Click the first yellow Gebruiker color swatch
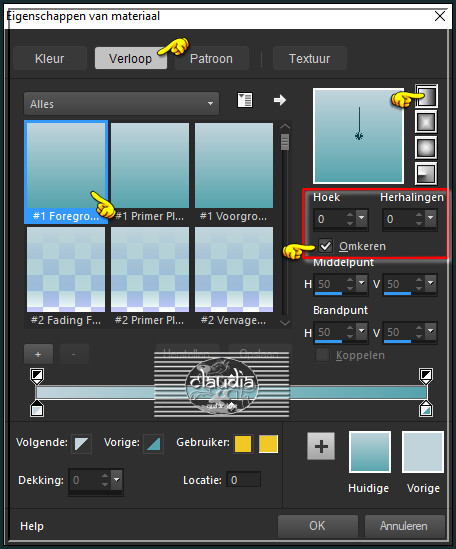Image resolution: width=456 pixels, height=549 pixels. pyautogui.click(x=243, y=444)
